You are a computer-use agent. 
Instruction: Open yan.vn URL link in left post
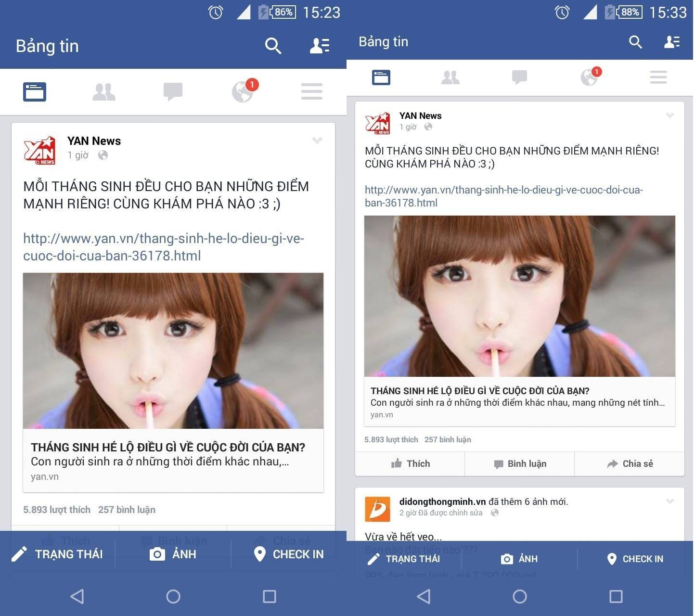[x=164, y=247]
